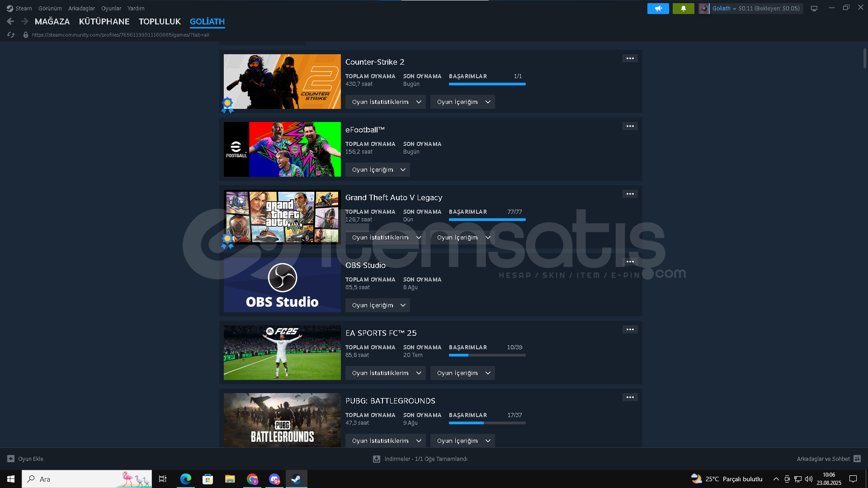Screen dimensions: 868x488
Task: Expand Oyun İstatistiklerim for EA SPORTS FC 25
Action: point(386,373)
